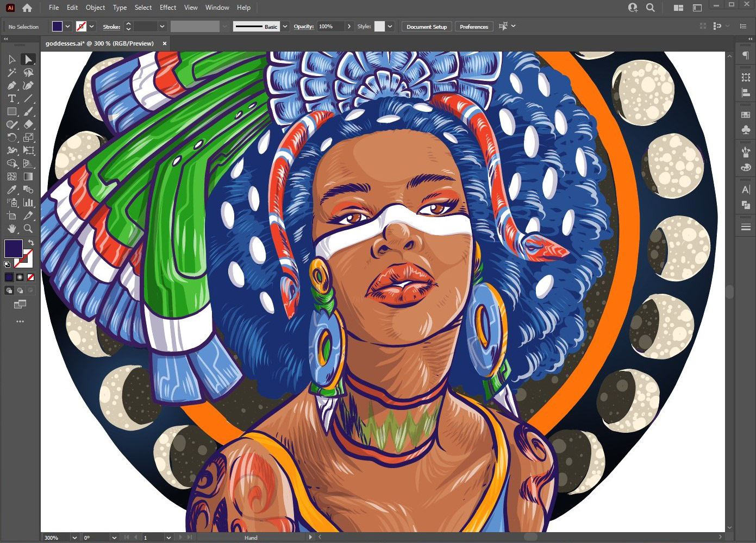Open Change Screen Mode button

point(20,305)
